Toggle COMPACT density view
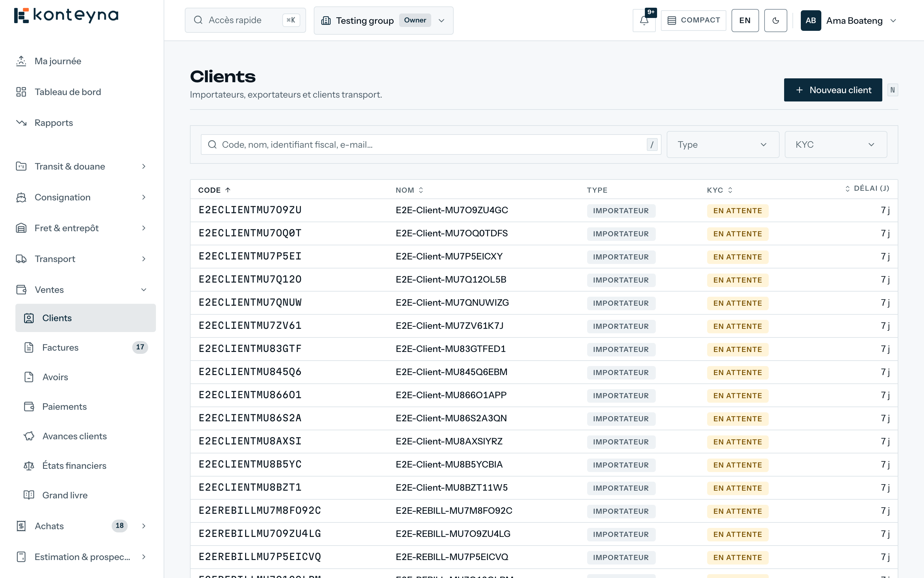The image size is (924, 578). click(x=693, y=21)
